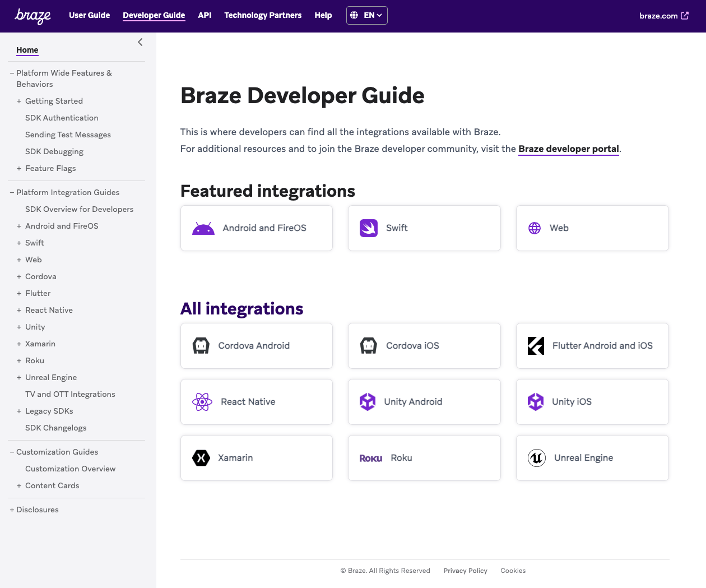Expand React Native sidebar item
The image size is (706, 588).
19,310
